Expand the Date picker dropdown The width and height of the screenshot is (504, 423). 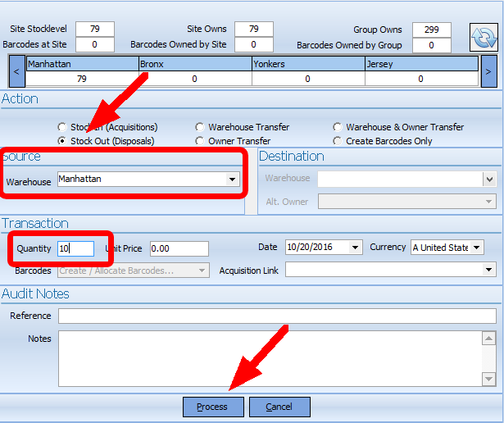[355, 248]
